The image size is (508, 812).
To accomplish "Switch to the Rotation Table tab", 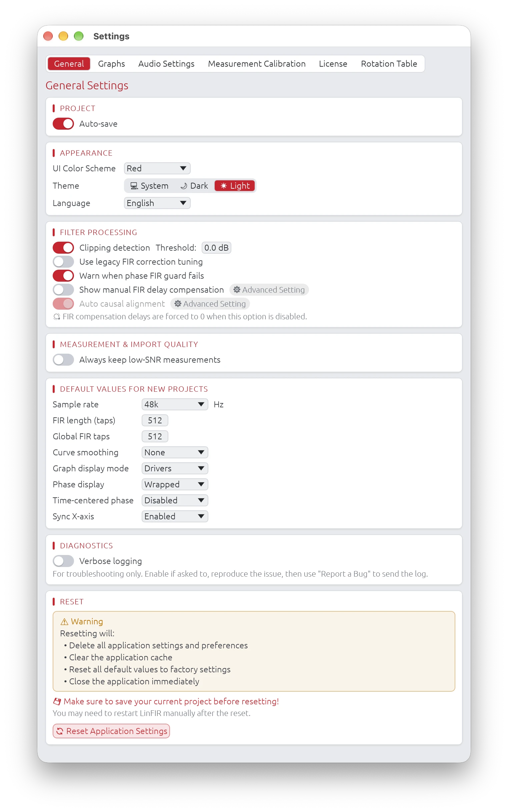I will (x=389, y=63).
